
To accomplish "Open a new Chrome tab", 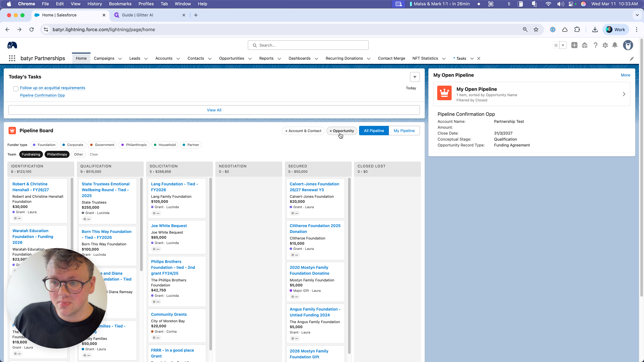I will tap(196, 15).
